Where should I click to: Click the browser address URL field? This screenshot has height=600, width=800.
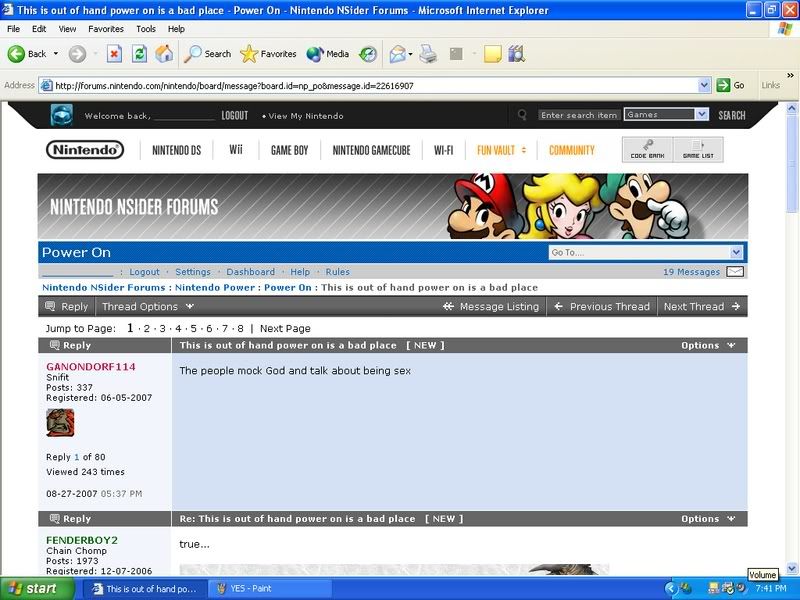pyautogui.click(x=367, y=85)
